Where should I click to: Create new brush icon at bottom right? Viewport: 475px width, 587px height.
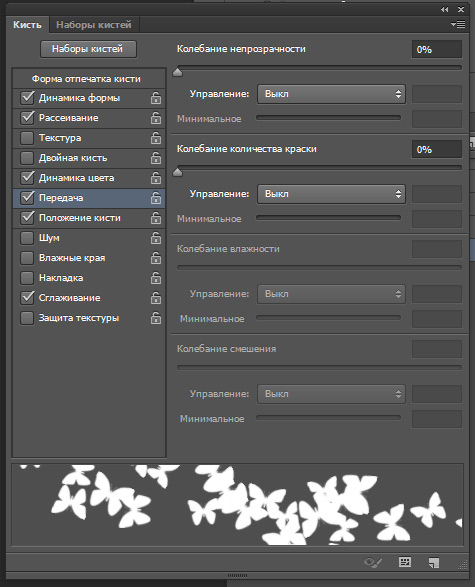[433, 562]
